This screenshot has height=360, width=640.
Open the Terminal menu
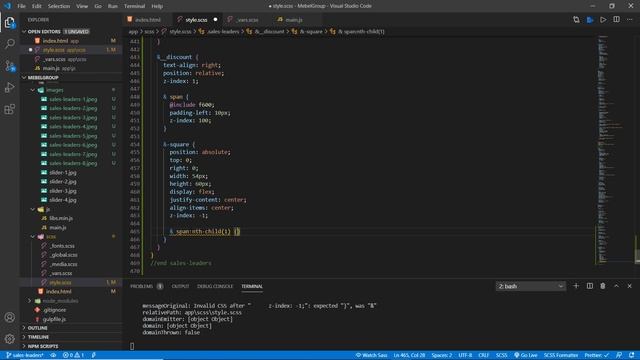[x=134, y=6]
